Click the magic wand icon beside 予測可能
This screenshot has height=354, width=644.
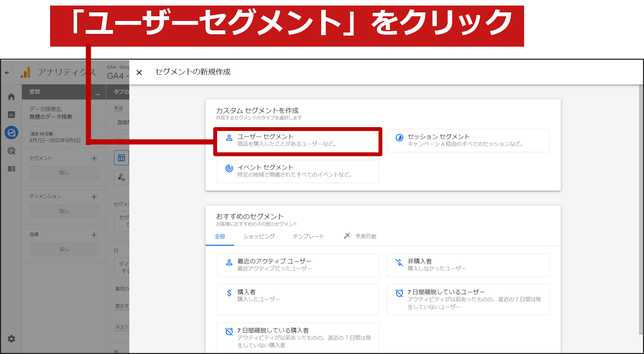pyautogui.click(x=347, y=236)
